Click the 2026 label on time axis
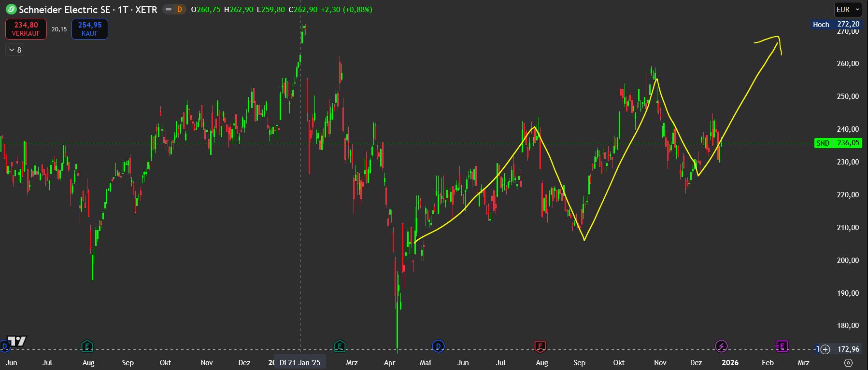This screenshot has height=370, width=868. point(730,363)
